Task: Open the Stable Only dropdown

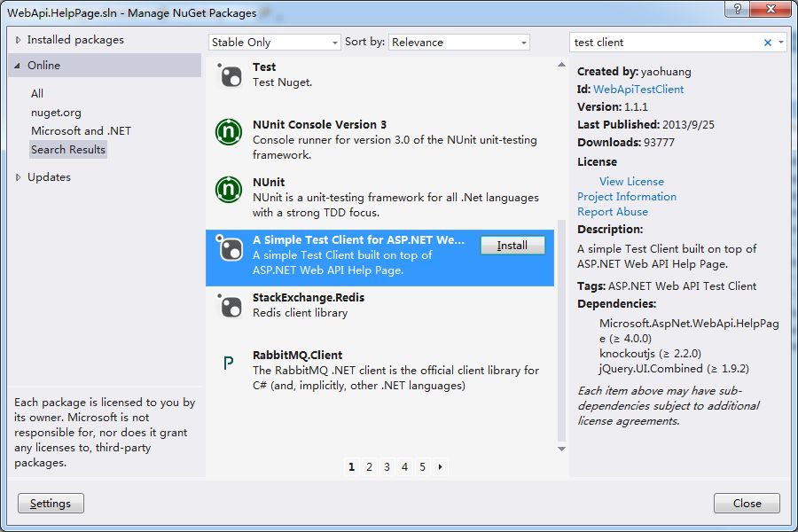Action: click(x=274, y=43)
